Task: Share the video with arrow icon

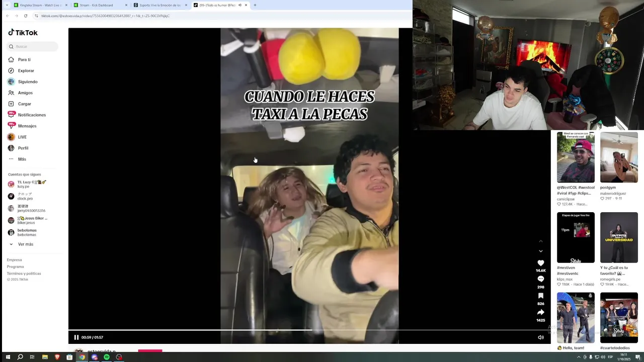Action: tap(541, 312)
